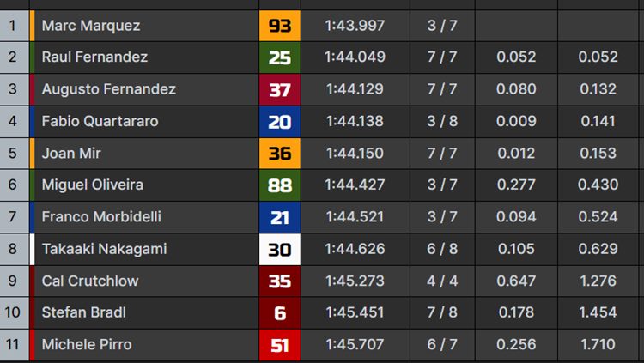Click Franco Morbidelli's name
The width and height of the screenshot is (644, 363).
(101, 217)
